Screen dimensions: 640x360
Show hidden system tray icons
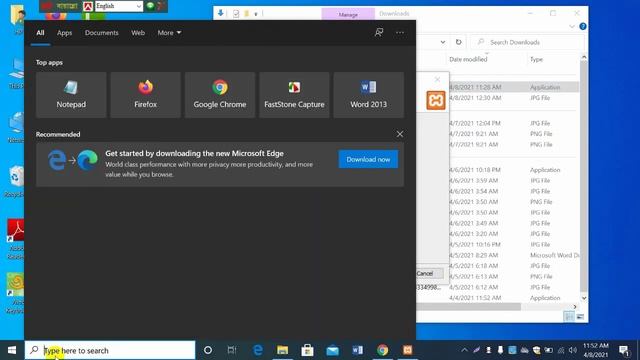(464, 350)
